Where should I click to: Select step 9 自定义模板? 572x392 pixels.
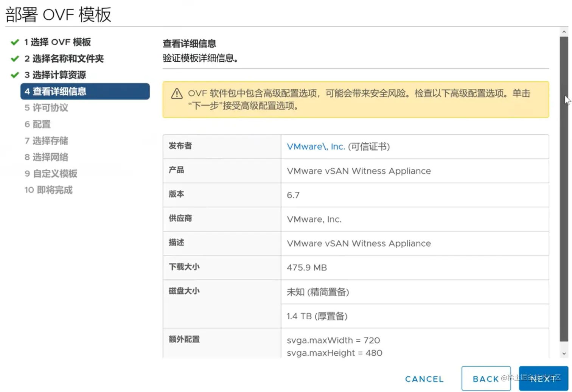pos(51,174)
